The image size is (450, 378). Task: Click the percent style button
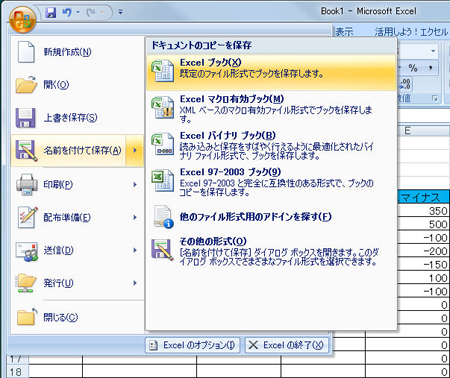(x=413, y=68)
